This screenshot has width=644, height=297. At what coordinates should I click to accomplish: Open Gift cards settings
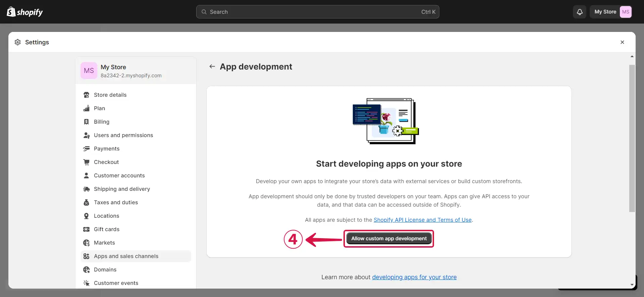coord(136,229)
